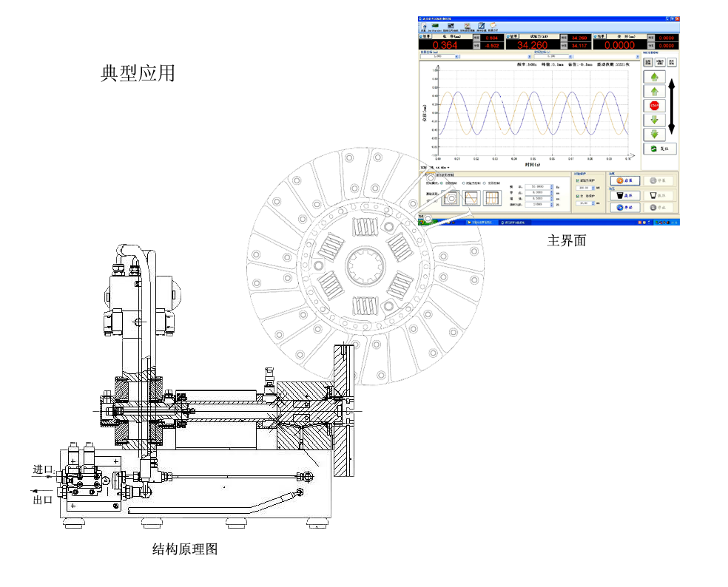The height and width of the screenshot is (587, 728).
Task: Click the first active taskbar window item
Action: 481,222
